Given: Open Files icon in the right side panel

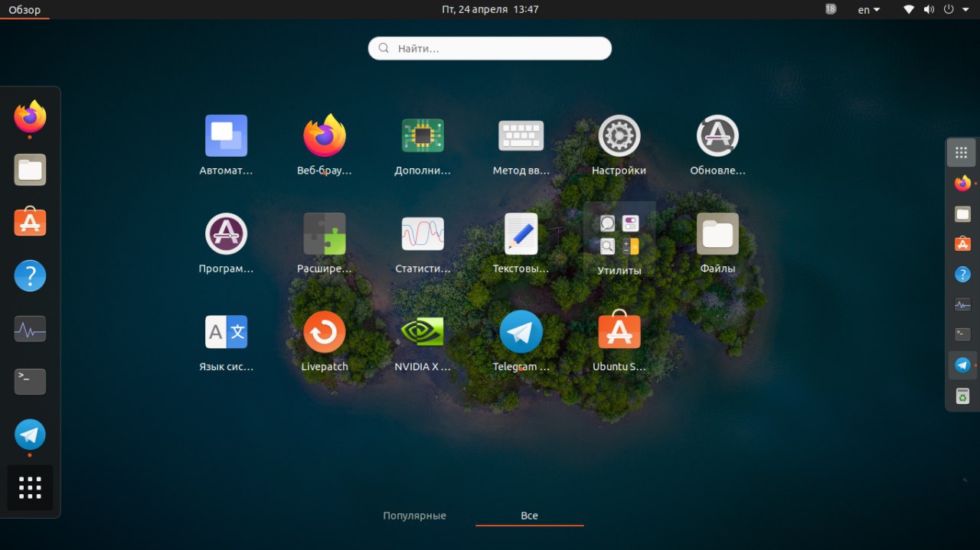Looking at the screenshot, I should tap(962, 214).
